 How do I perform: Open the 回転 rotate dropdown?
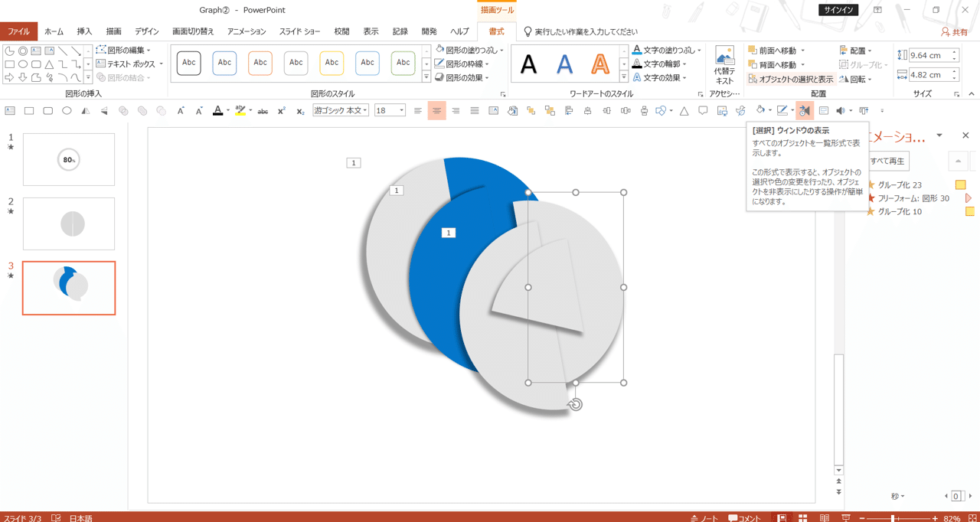click(x=855, y=79)
